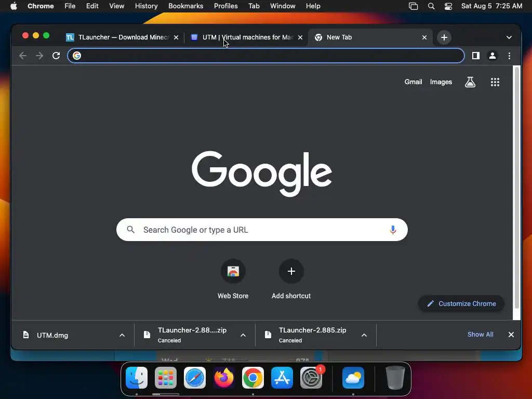This screenshot has height=399, width=532.
Task: Open Control Center in menu bar
Action: (448, 6)
